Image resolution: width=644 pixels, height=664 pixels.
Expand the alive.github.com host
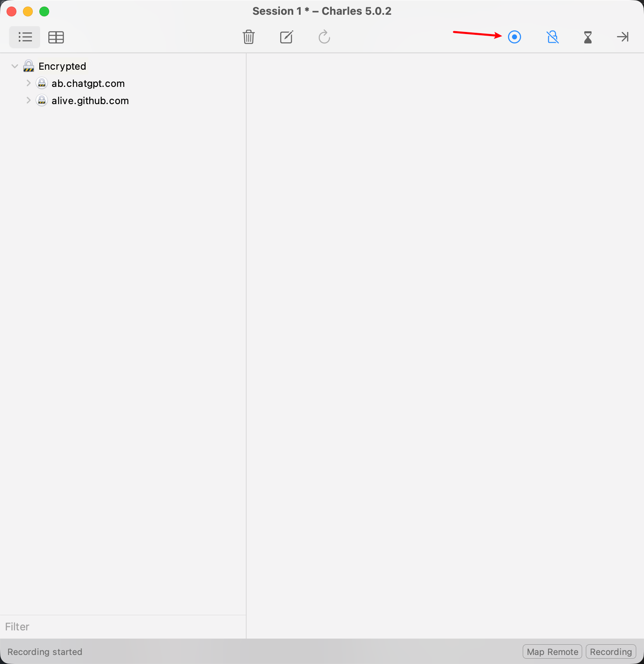pyautogui.click(x=28, y=100)
